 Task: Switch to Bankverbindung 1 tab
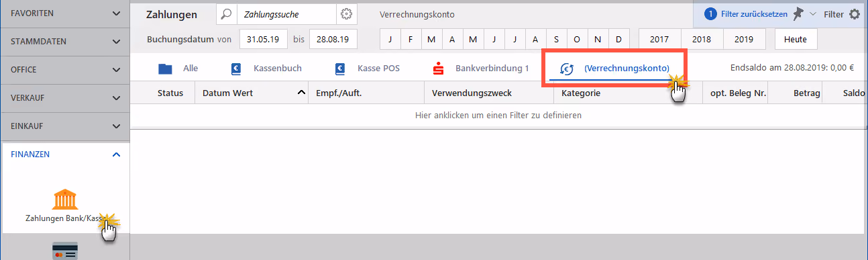coord(481,68)
